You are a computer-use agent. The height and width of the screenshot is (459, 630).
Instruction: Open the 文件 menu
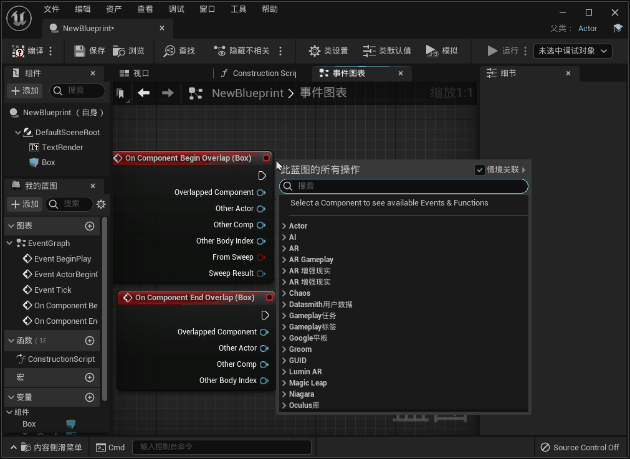click(x=51, y=9)
